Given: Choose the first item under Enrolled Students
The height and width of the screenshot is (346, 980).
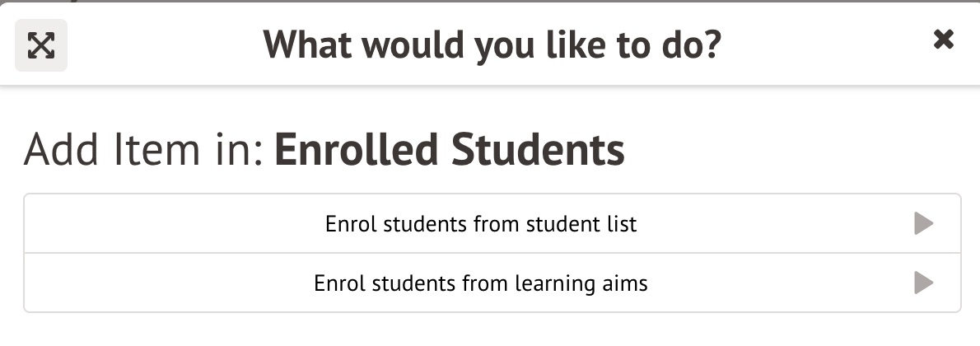Looking at the screenshot, I should [481, 223].
